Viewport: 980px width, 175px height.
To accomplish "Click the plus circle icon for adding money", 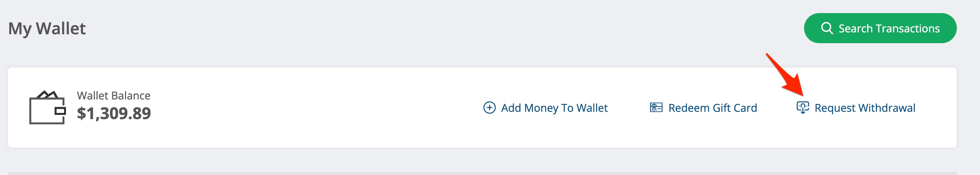I will [489, 108].
